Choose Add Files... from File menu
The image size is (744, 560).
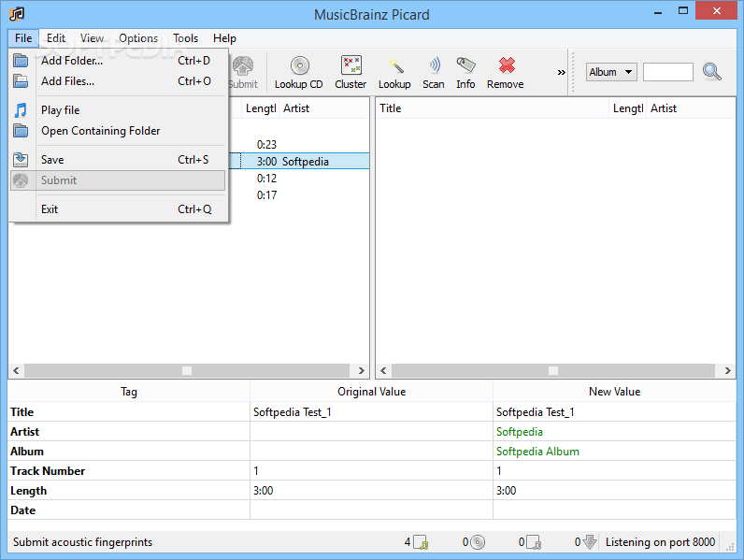118,81
